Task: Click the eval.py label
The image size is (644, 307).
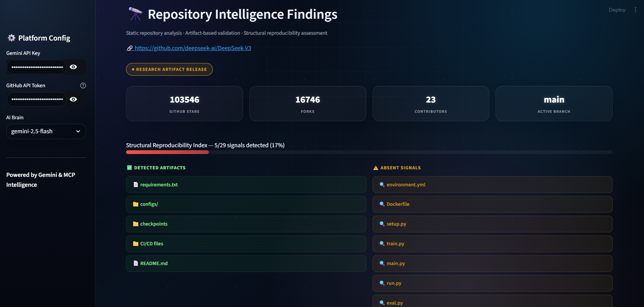Action: pyautogui.click(x=395, y=303)
